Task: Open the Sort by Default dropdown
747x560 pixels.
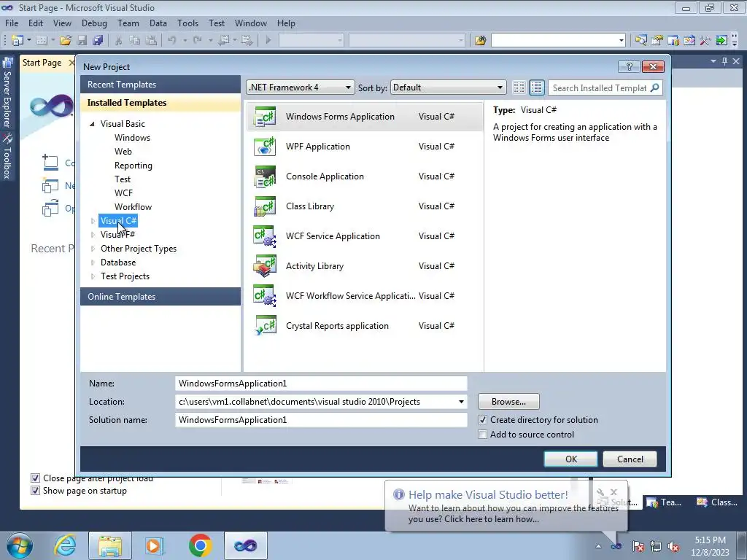Action: 448,87
